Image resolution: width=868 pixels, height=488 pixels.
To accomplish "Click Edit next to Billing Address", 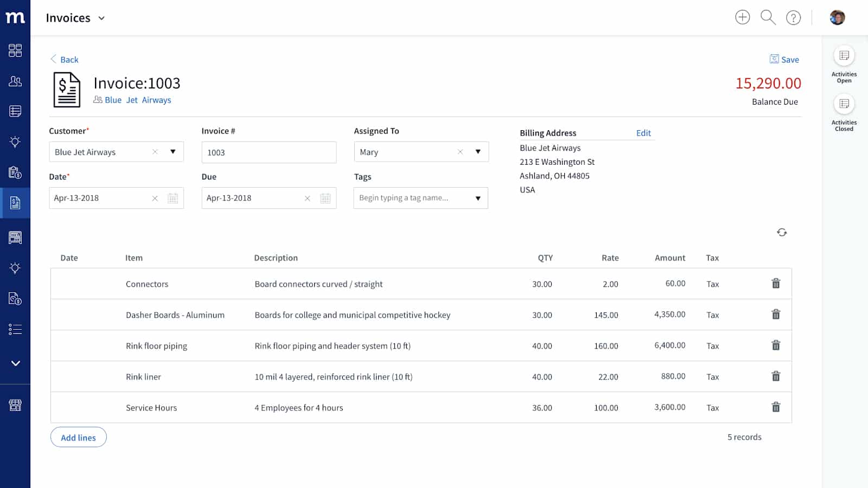I will [643, 133].
